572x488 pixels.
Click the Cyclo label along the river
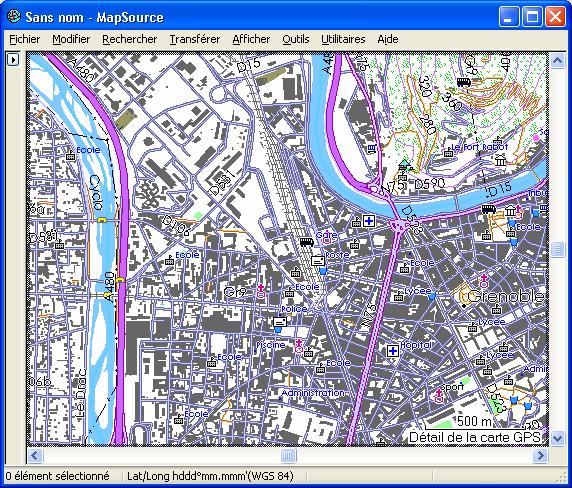[96, 192]
